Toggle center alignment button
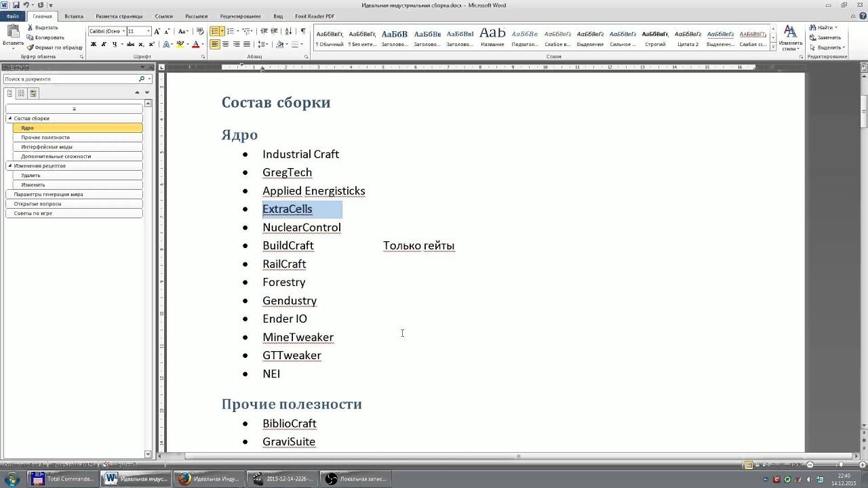This screenshot has height=488, width=868. [225, 44]
